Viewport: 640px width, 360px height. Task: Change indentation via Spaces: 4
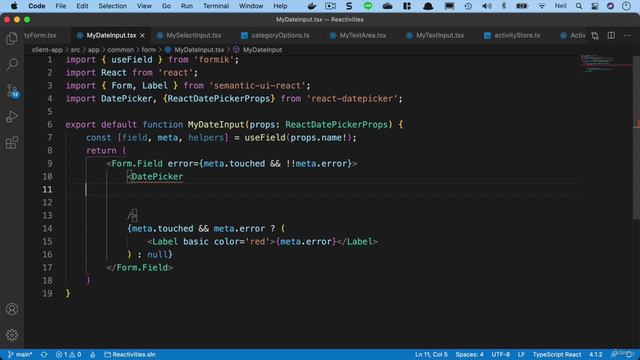click(x=469, y=355)
